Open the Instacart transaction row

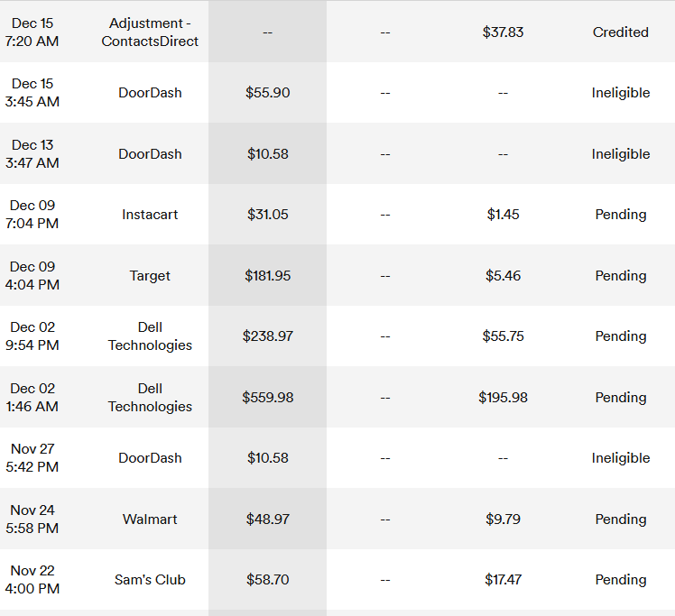tap(337, 215)
